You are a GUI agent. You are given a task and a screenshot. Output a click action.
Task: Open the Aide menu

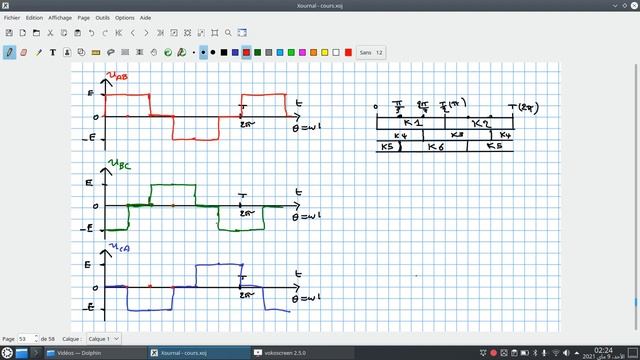(145, 18)
